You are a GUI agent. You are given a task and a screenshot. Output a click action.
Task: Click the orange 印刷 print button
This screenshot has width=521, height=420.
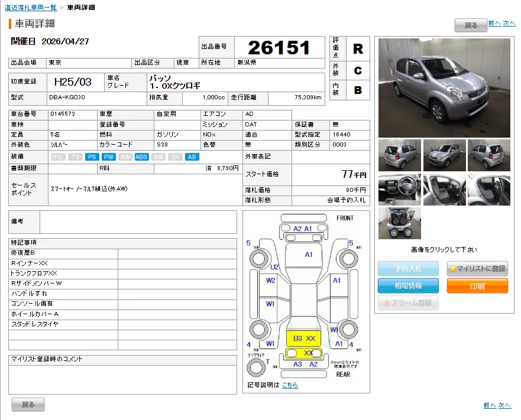click(x=477, y=286)
